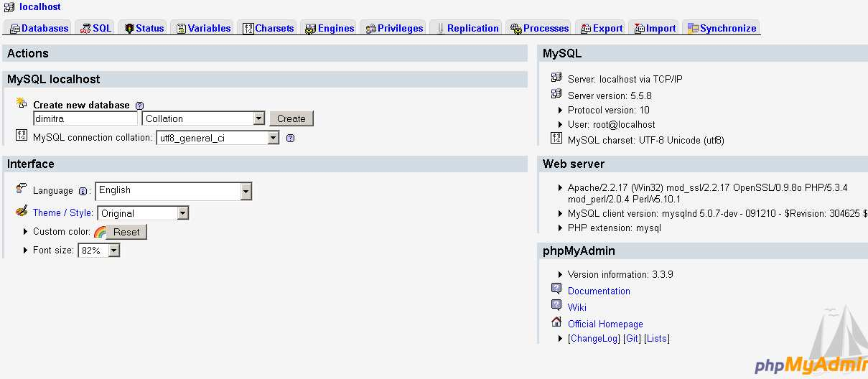Click the Status tab icon
The height and width of the screenshot is (379, 868).
click(129, 29)
